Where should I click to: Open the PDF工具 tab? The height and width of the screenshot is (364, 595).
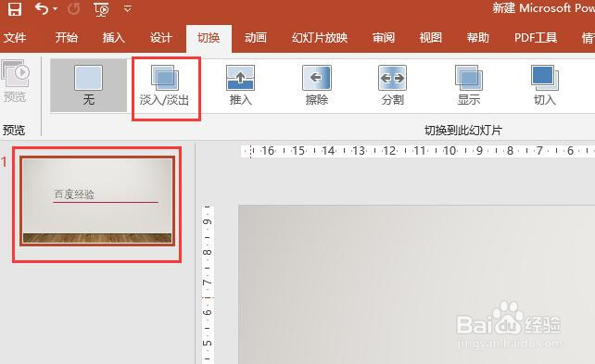[x=536, y=38]
